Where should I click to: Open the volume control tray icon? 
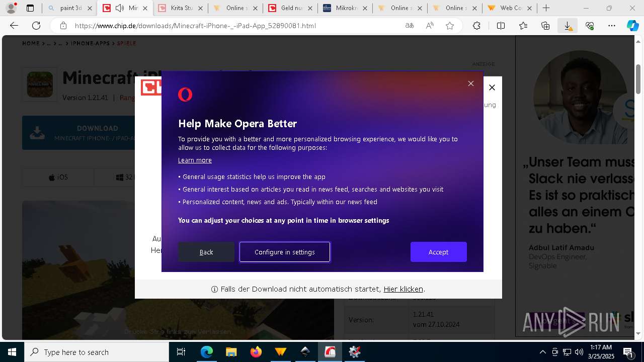click(x=579, y=352)
